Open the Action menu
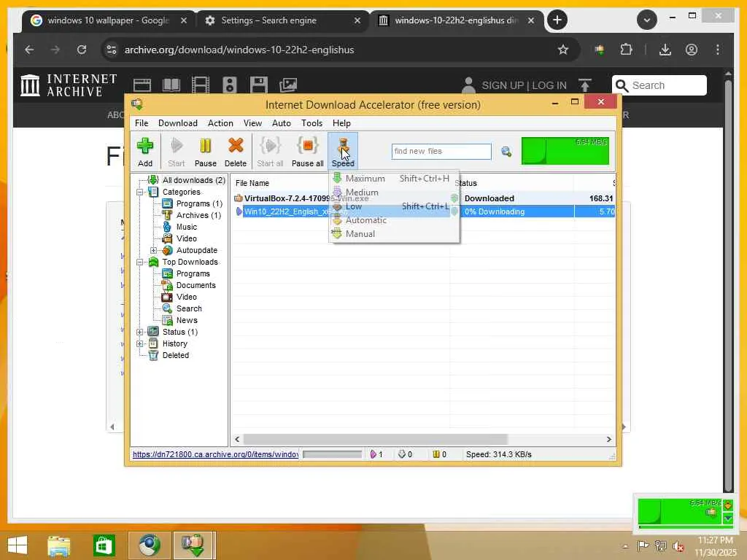The width and height of the screenshot is (747, 560). [x=220, y=122]
